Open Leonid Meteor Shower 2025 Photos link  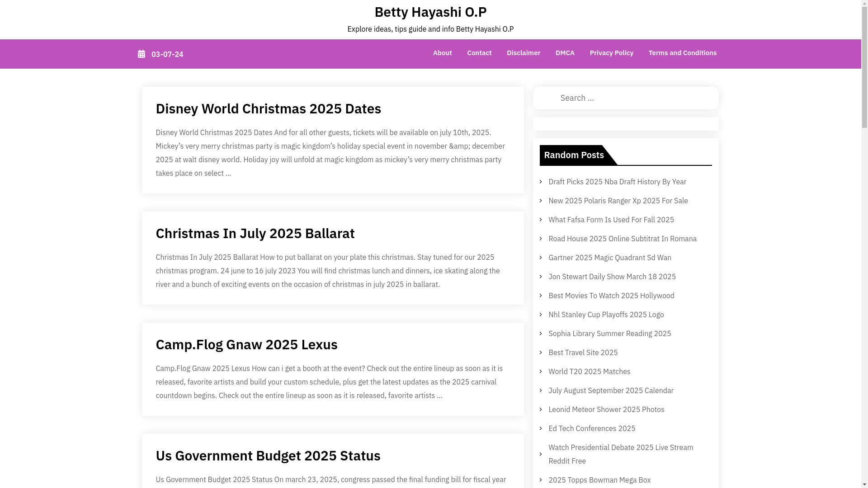(606, 409)
